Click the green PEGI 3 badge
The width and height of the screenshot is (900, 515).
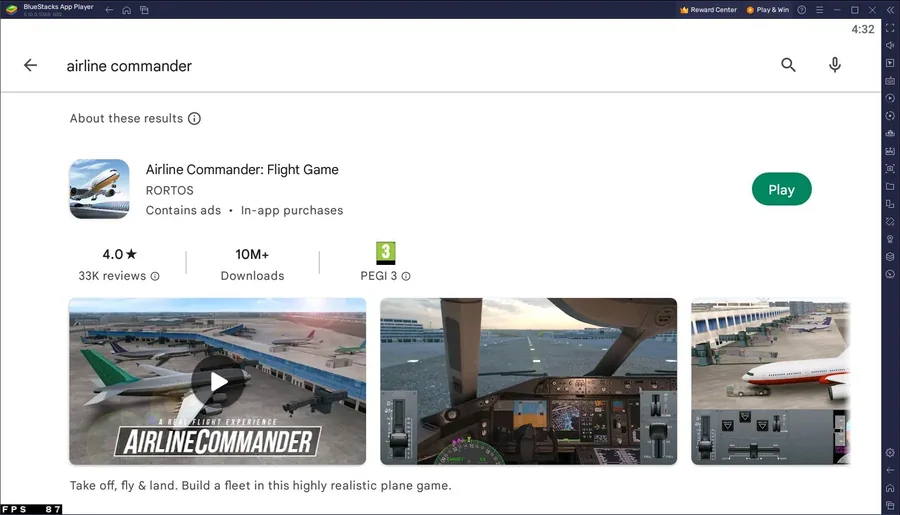(386, 253)
